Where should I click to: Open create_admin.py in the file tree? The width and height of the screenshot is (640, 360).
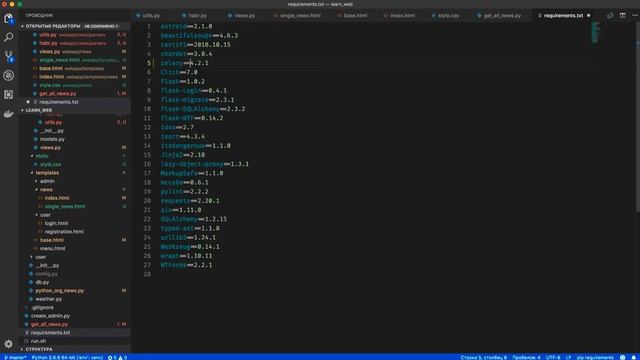pos(50,316)
